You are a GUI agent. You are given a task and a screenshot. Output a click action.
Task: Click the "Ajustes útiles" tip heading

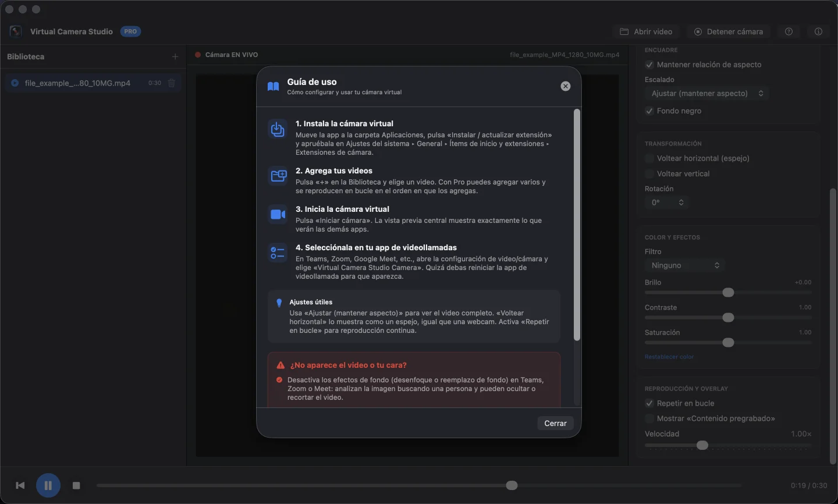coord(311,302)
